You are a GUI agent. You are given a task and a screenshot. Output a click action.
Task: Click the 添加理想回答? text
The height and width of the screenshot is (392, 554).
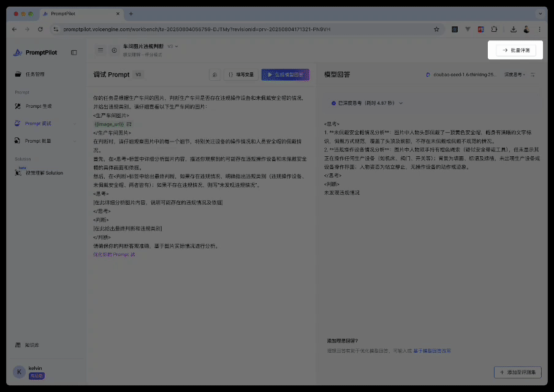(x=343, y=341)
